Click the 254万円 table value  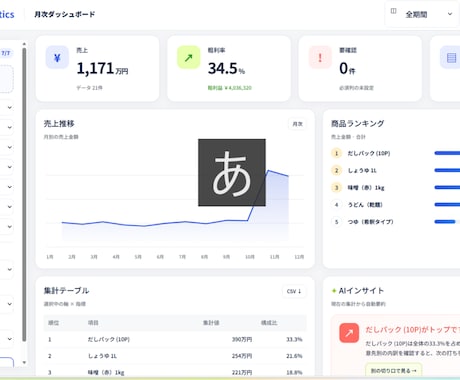(x=242, y=356)
